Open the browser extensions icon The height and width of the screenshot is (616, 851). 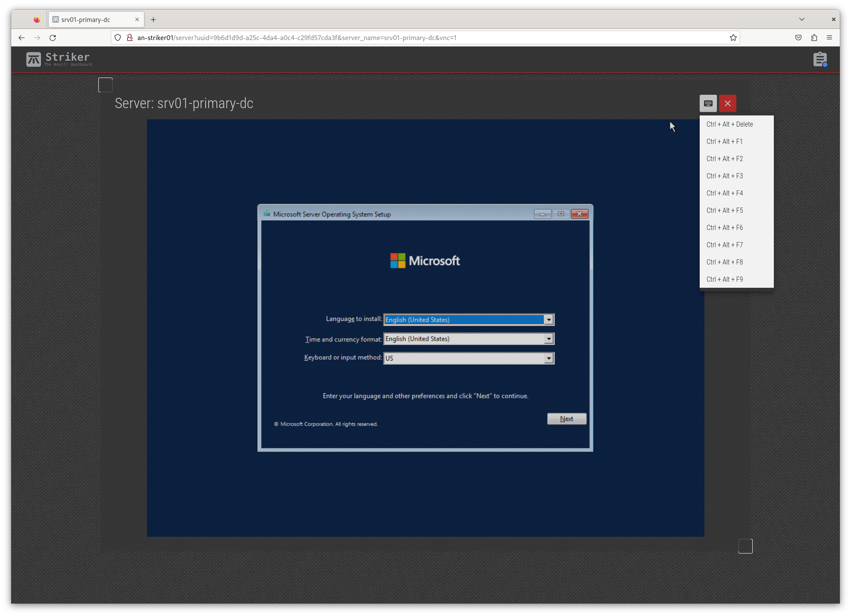tap(813, 37)
